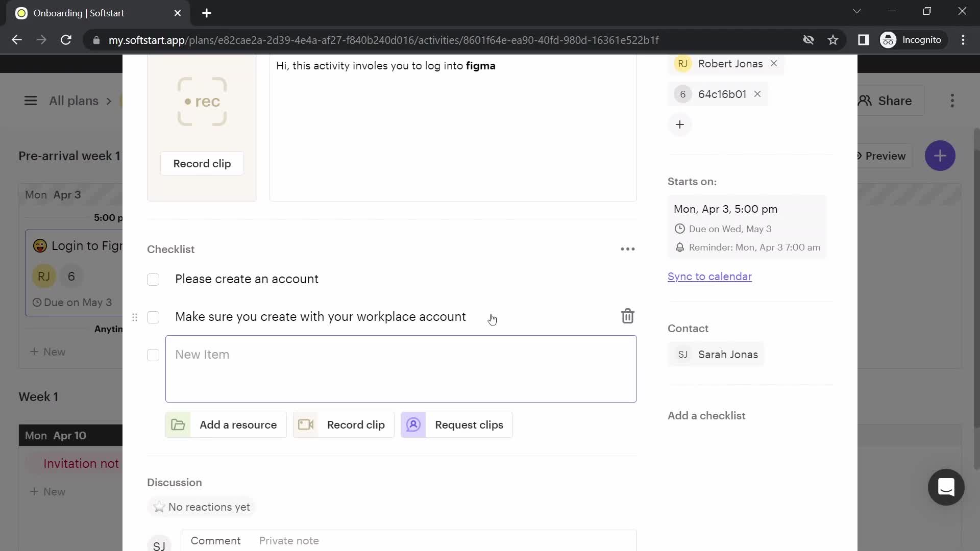Open the chat support widget
The height and width of the screenshot is (551, 980).
946,487
